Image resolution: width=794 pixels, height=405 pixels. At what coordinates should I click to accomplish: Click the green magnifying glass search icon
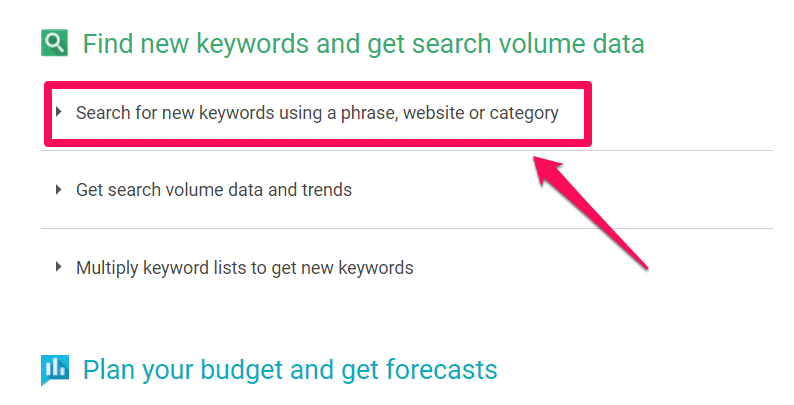[x=54, y=43]
